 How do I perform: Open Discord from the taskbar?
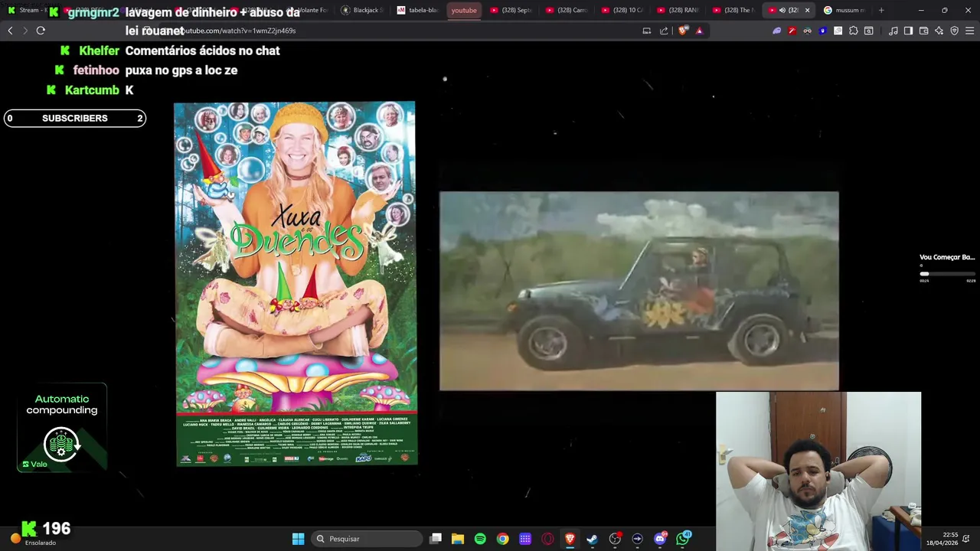[660, 539]
